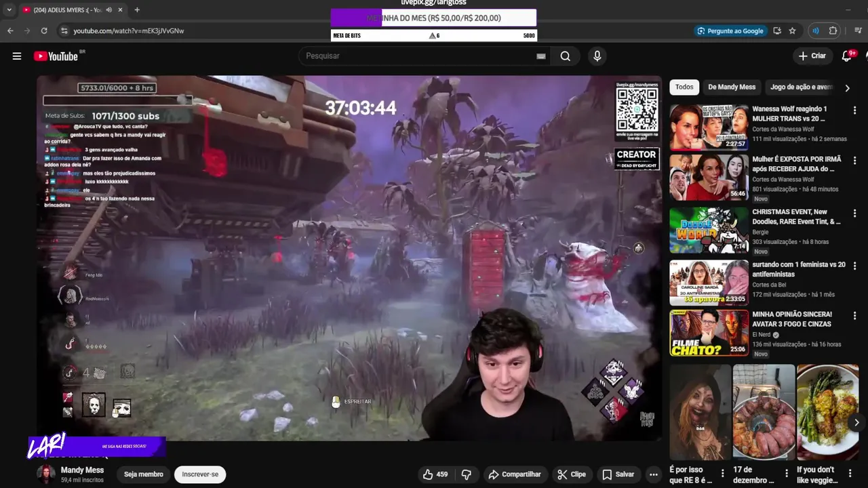
Task: Open the short showing the sausage ring
Action: point(764,413)
